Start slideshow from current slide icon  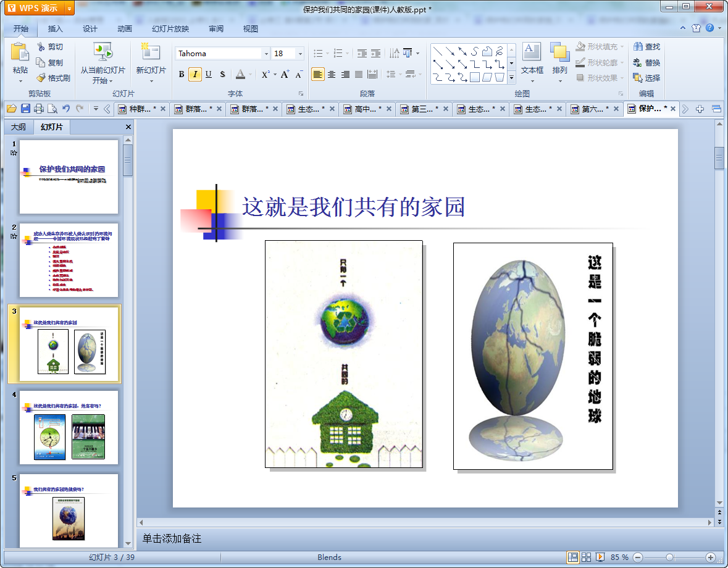click(103, 52)
